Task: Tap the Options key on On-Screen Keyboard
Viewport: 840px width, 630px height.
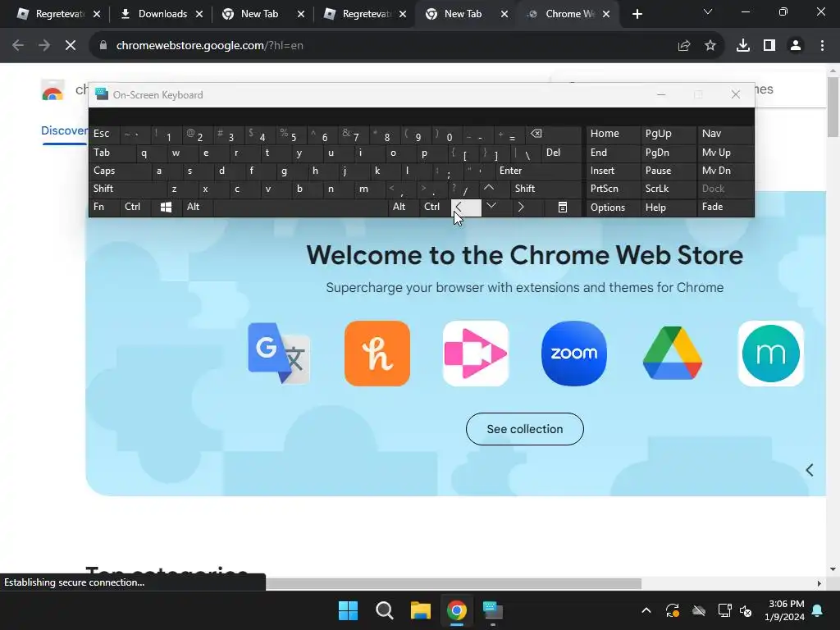Action: [x=613, y=207]
